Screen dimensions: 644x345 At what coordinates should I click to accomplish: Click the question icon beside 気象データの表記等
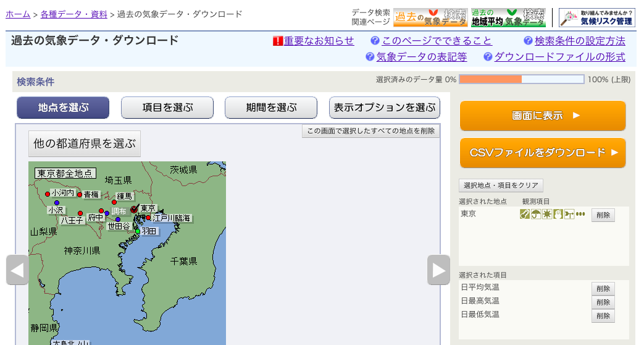tap(370, 57)
